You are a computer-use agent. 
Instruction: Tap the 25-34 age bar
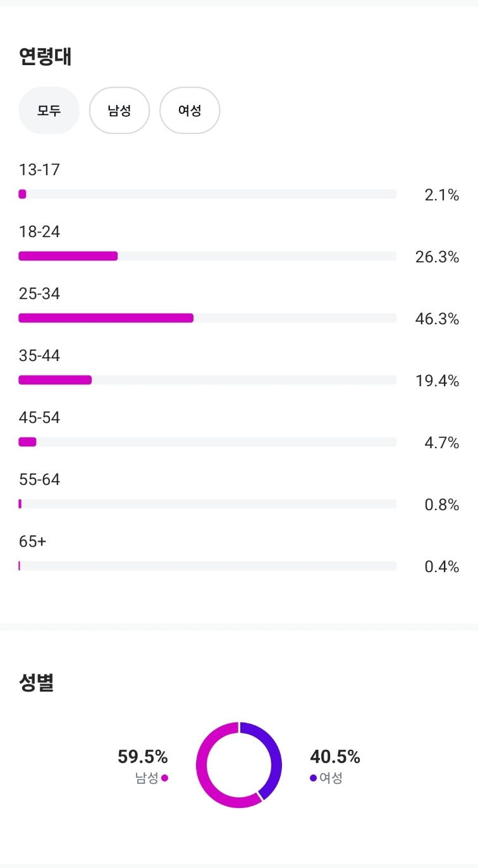[x=207, y=318]
